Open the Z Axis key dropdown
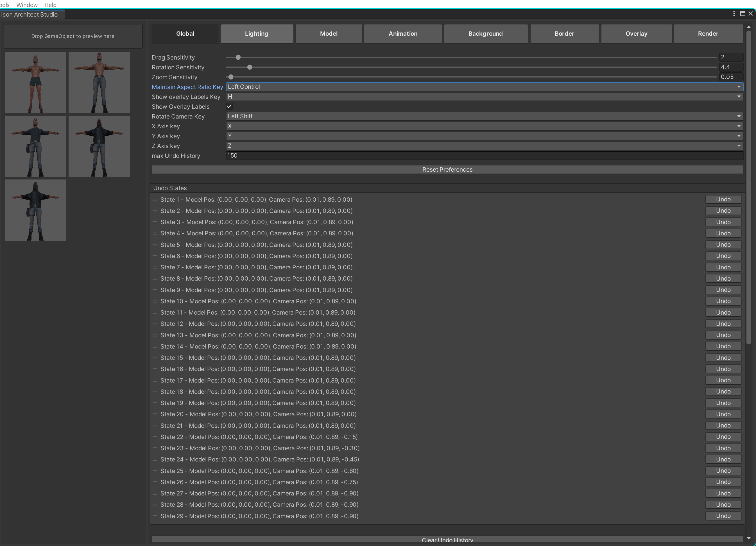The height and width of the screenshot is (546, 756). 484,146
